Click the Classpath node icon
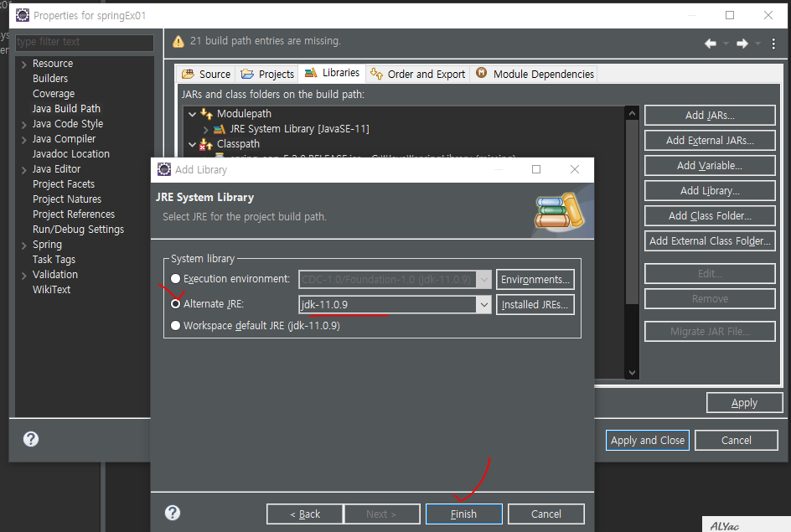This screenshot has height=532, width=791. [x=206, y=144]
